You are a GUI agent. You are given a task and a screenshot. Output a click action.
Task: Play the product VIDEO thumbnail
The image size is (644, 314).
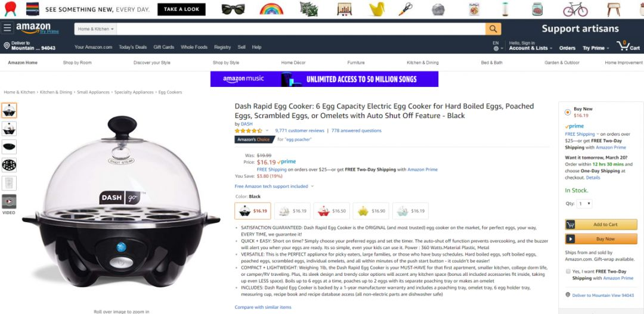9,201
